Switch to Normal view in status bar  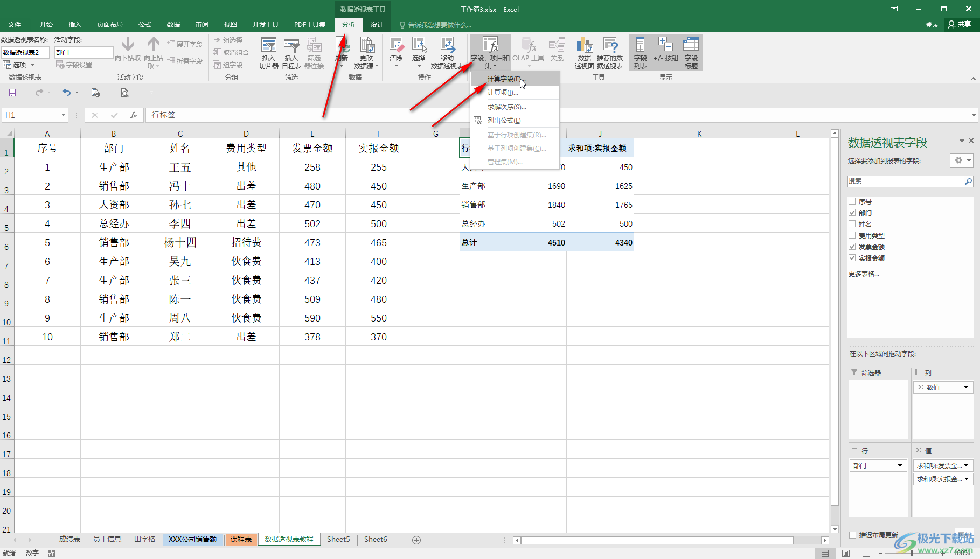[x=825, y=553]
